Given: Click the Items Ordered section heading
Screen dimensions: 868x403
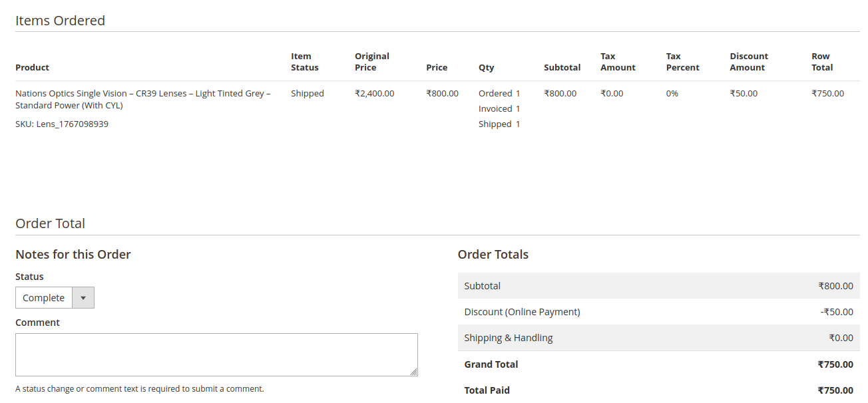Looking at the screenshot, I should 60,21.
